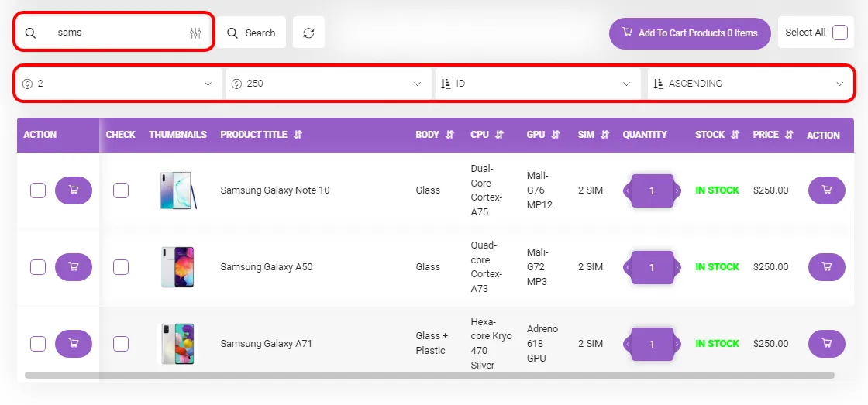Increase quantity for Galaxy A50
The image size is (868, 405).
pyautogui.click(x=677, y=267)
